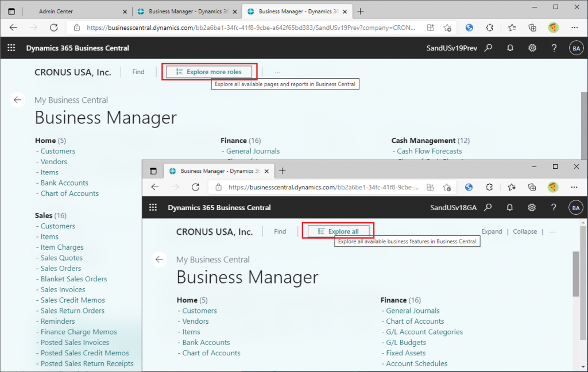The height and width of the screenshot is (372, 588).
Task: Open a new tab in the back window
Action: tap(361, 11)
